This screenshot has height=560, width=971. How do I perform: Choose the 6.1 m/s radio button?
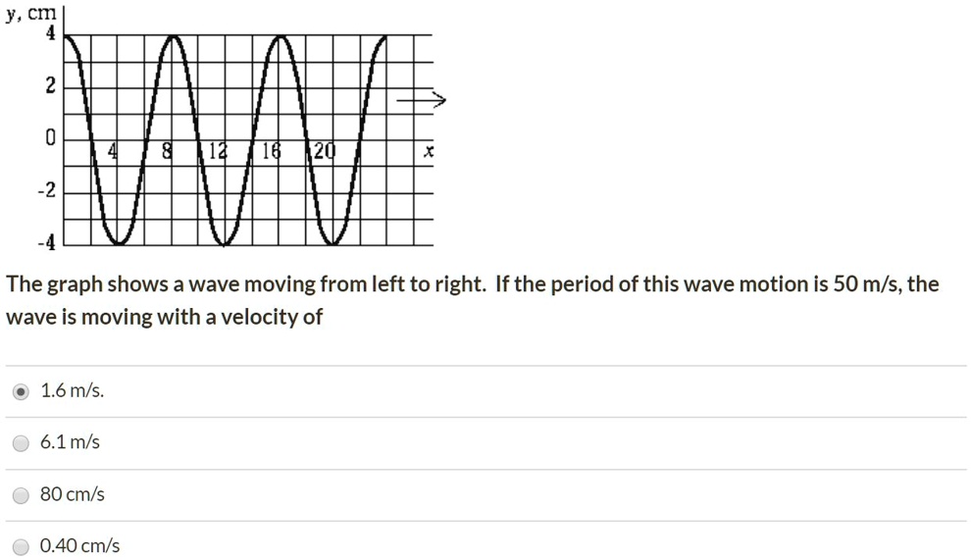[x=21, y=443]
